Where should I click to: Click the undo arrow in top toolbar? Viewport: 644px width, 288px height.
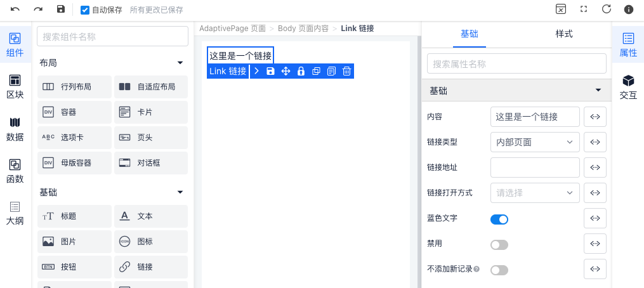15,10
